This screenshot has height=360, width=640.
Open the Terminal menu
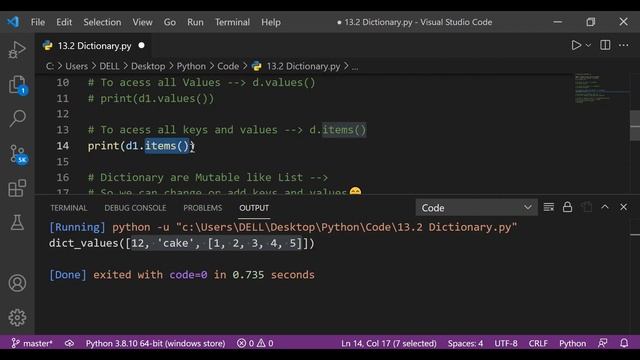coord(232,22)
